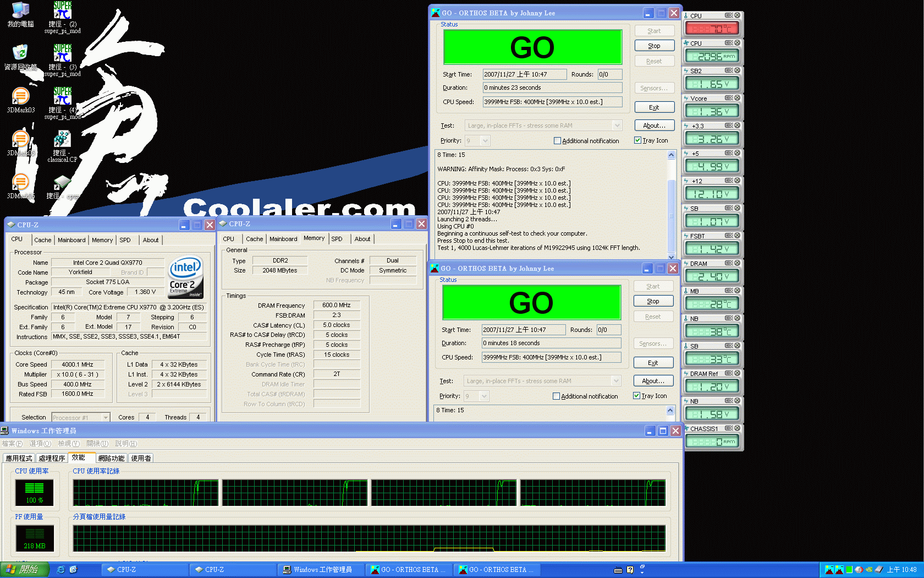
Task: Click the first Orthos tray icon
Action: pyautogui.click(x=829, y=570)
